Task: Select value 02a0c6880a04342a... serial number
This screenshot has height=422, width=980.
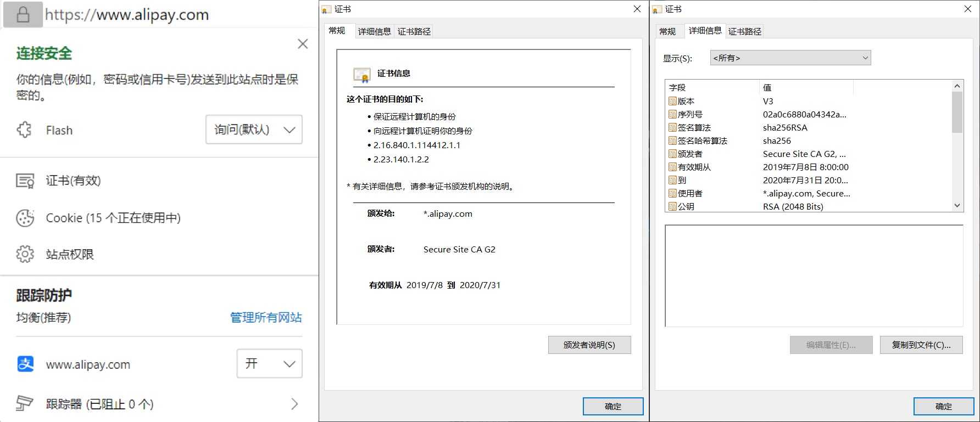Action: coord(804,114)
